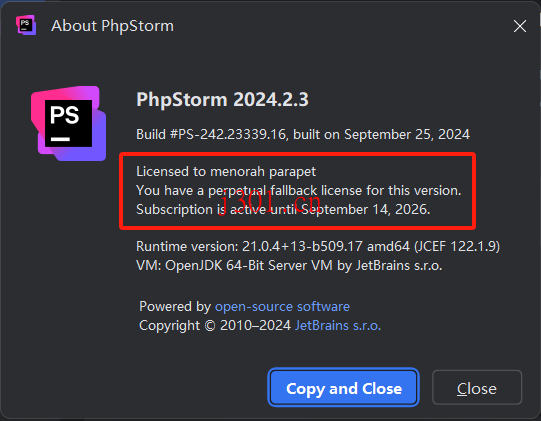Click the Powered by label text
Screen dimensions: 541x421
click(175, 306)
